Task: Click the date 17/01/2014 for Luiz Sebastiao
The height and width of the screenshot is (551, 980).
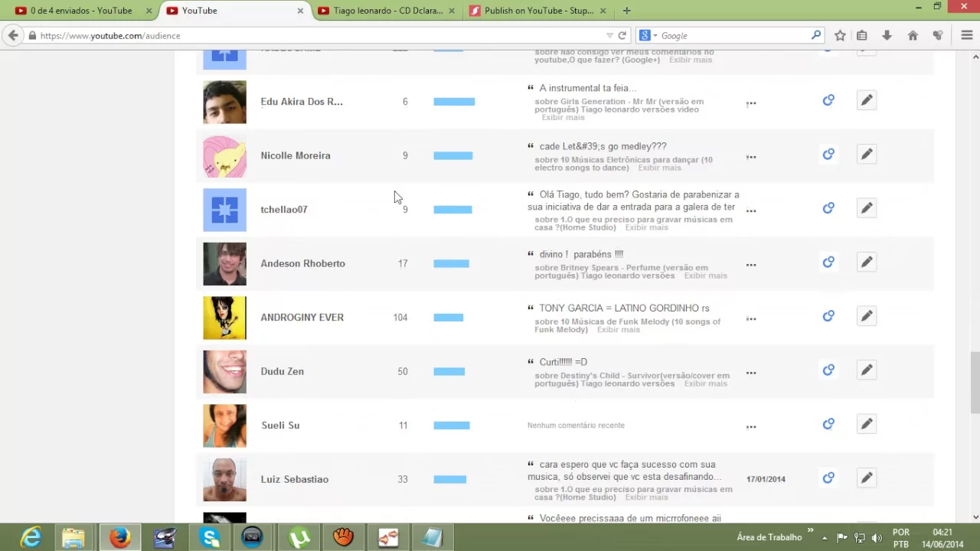Action: pos(766,479)
